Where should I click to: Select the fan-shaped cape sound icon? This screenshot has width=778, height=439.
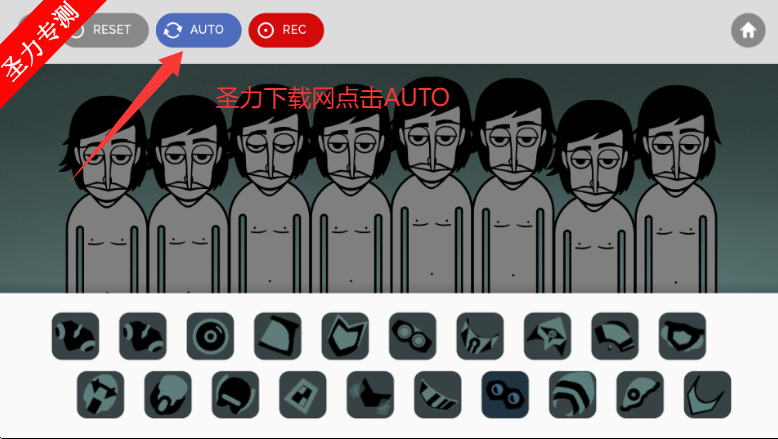click(278, 336)
